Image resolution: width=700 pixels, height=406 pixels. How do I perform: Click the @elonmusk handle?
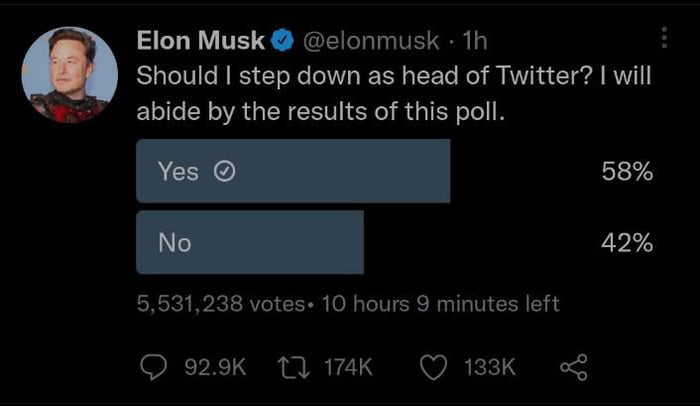[370, 41]
